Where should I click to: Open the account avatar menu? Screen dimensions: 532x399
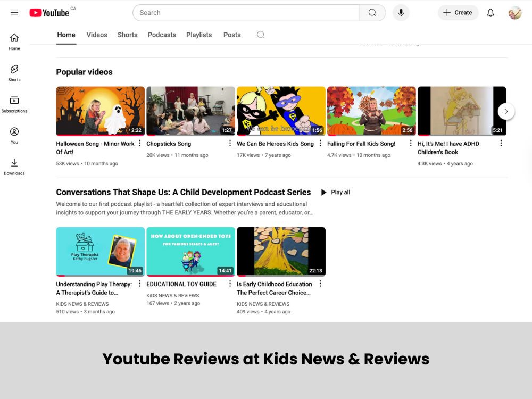click(x=514, y=13)
